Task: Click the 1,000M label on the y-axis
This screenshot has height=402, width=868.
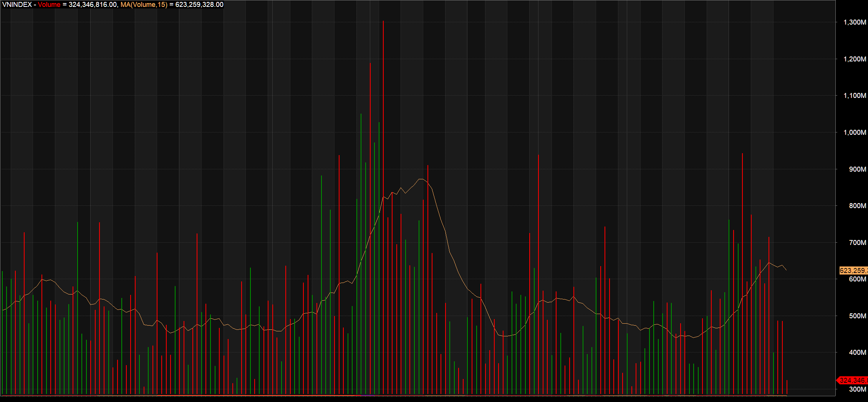Action: [855, 132]
